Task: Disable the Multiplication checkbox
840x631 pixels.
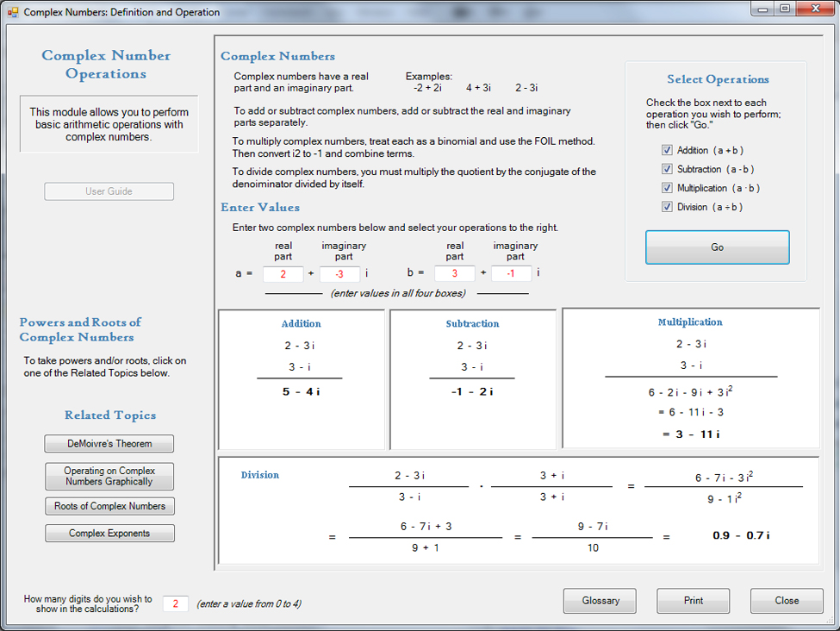Action: pyautogui.click(x=667, y=188)
